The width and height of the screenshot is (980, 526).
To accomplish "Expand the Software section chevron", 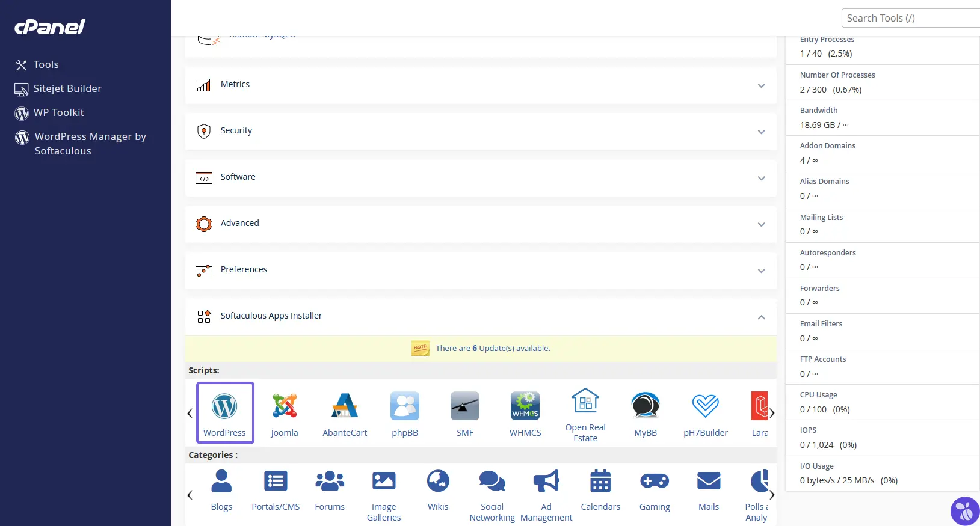I will click(761, 178).
